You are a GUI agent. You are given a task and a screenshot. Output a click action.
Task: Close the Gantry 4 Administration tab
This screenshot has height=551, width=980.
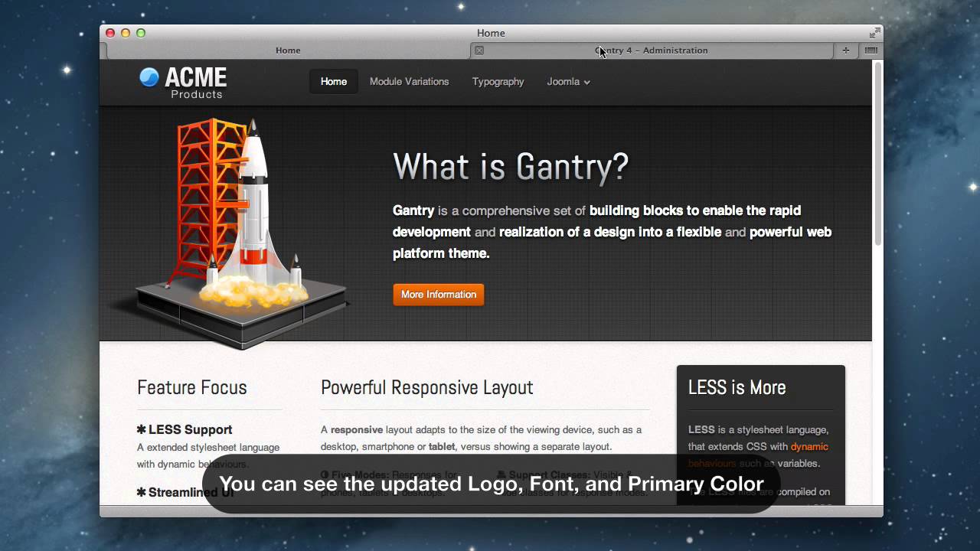pyautogui.click(x=479, y=51)
